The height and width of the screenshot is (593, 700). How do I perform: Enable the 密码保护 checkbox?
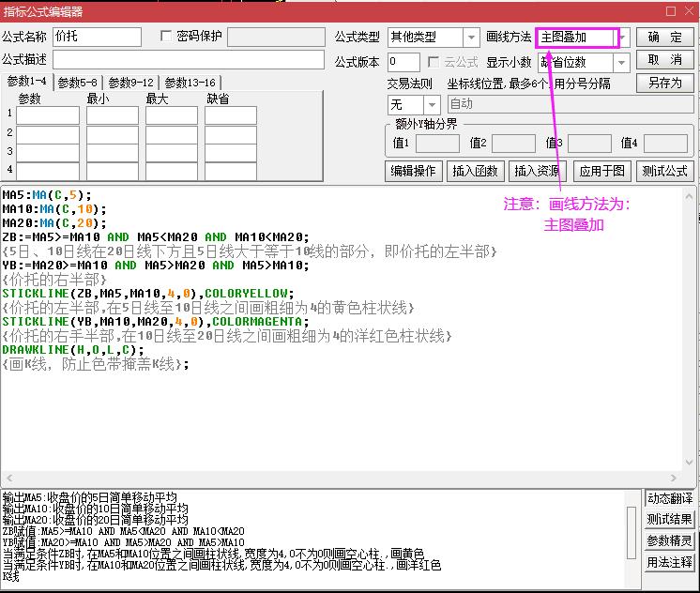[x=167, y=37]
